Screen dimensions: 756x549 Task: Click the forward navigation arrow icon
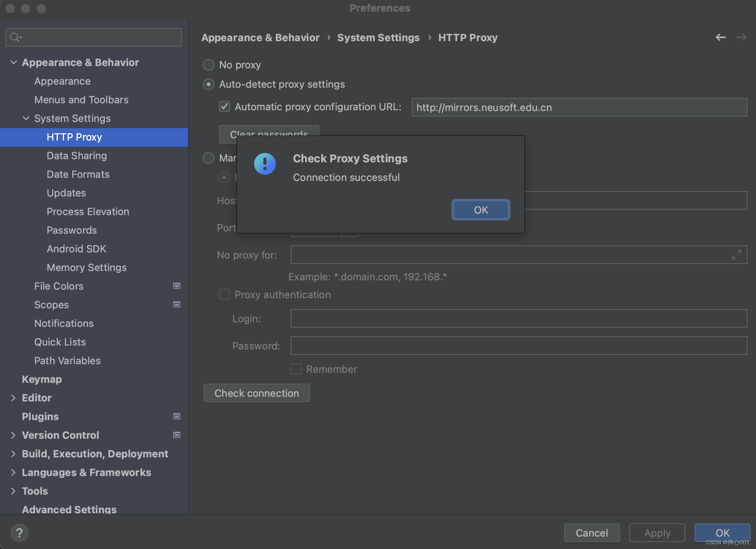741,37
